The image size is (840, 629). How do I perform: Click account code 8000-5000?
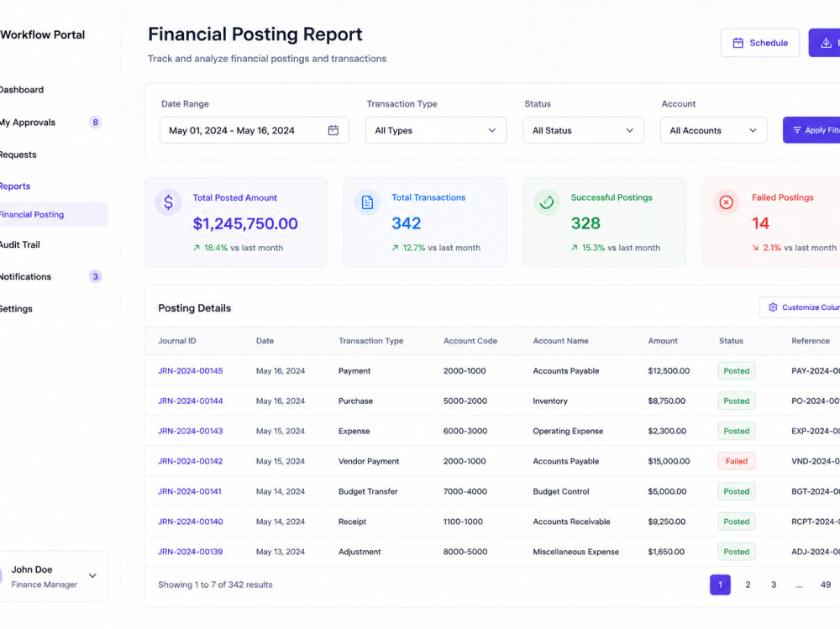pos(465,552)
